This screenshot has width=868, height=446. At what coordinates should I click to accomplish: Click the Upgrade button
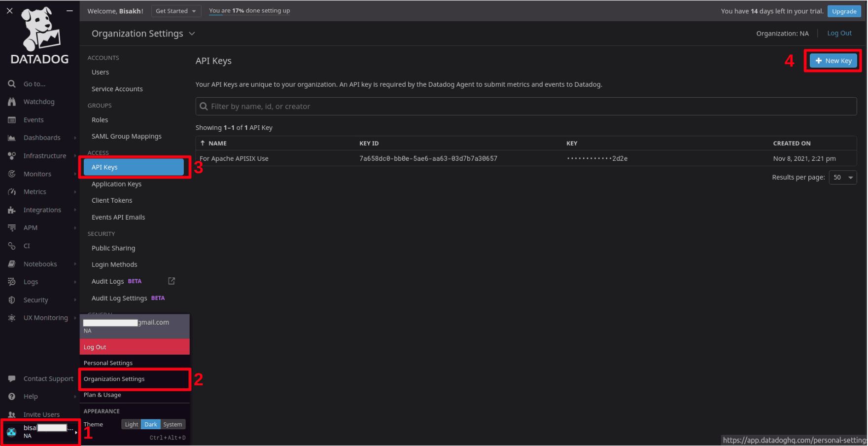844,11
